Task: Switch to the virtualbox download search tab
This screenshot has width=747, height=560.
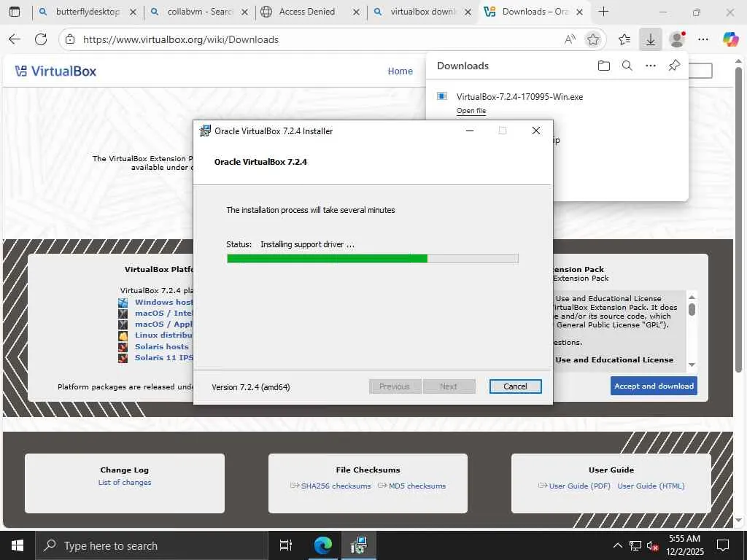Action: click(x=422, y=12)
